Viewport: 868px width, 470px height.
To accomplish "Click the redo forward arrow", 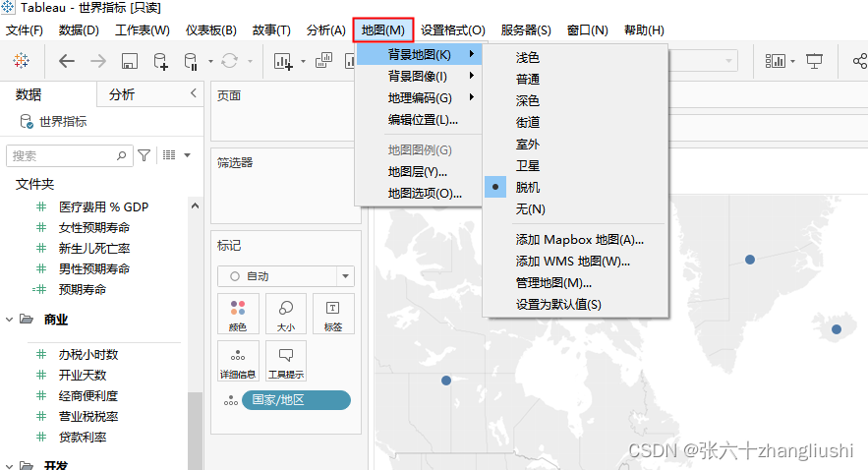I will [98, 61].
